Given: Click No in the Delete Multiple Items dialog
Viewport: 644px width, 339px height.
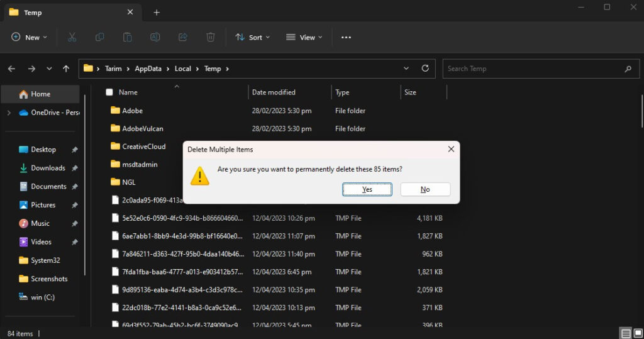Looking at the screenshot, I should 425,189.
